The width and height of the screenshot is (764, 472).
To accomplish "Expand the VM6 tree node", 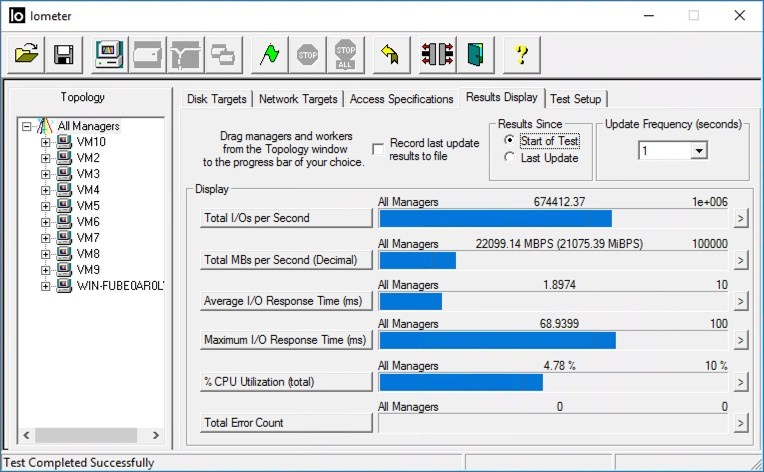I will pos(45,222).
